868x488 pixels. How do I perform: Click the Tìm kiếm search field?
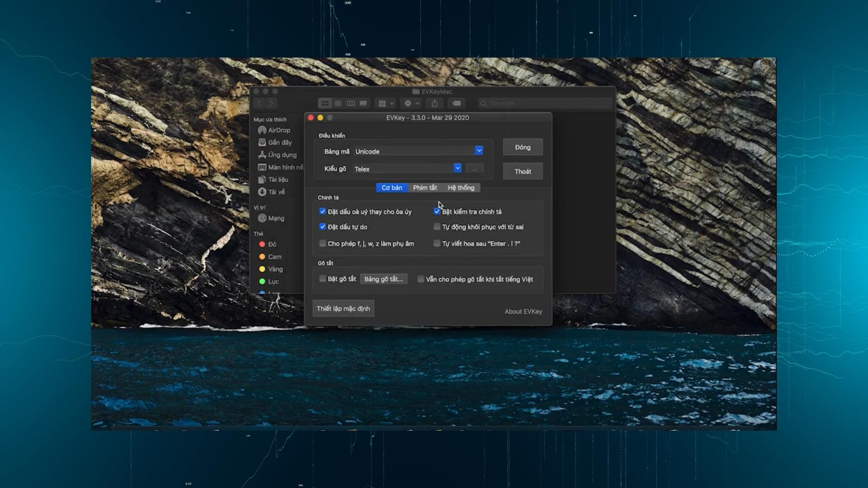(544, 103)
